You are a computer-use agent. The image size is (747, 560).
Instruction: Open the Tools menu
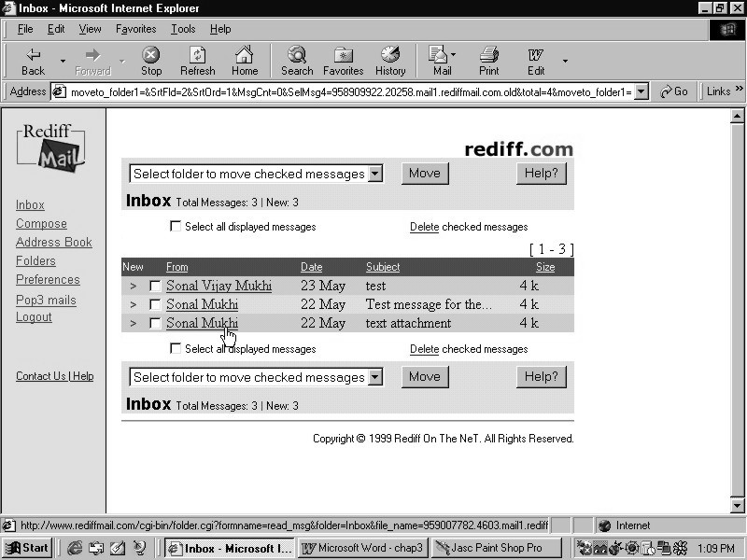tap(183, 29)
